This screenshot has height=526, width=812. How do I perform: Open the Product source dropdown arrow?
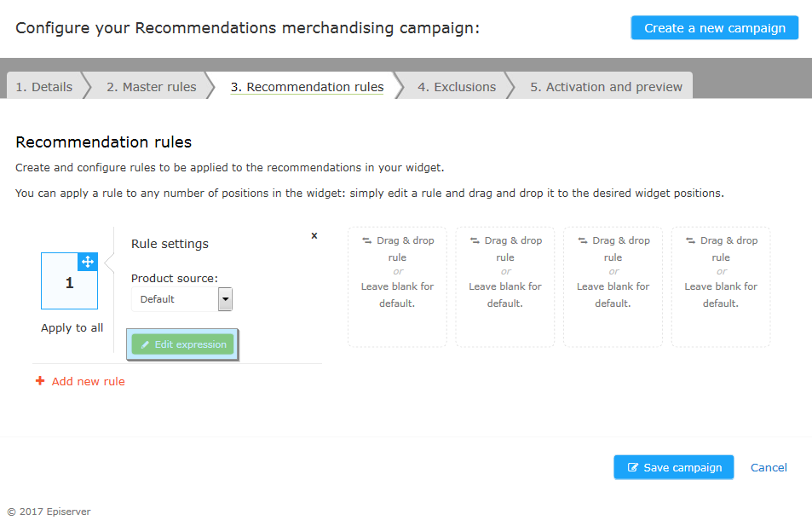click(x=225, y=299)
